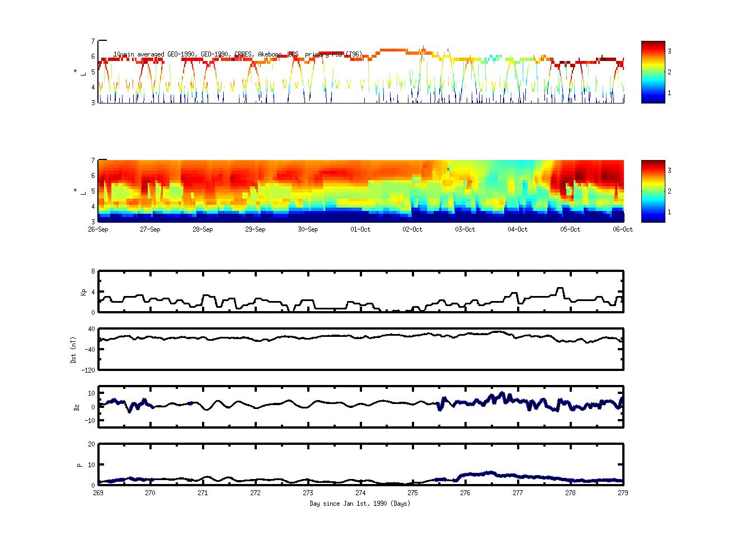Select day 274 on the bottom axis

360,493
